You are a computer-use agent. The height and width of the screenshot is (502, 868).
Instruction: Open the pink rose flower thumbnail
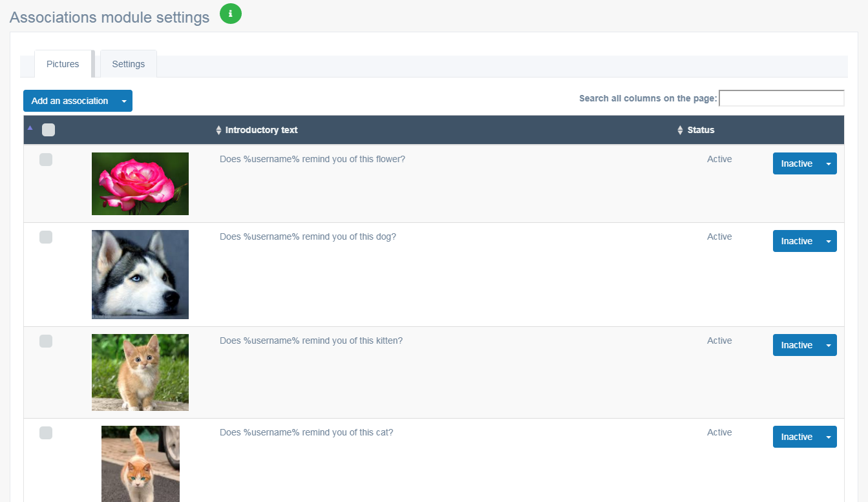click(x=140, y=183)
